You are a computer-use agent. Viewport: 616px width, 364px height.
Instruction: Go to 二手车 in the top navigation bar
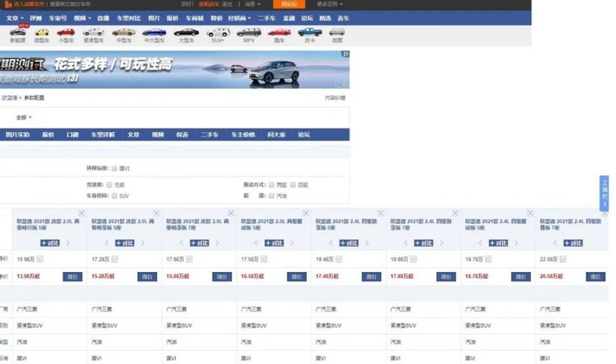pyautogui.click(x=267, y=18)
